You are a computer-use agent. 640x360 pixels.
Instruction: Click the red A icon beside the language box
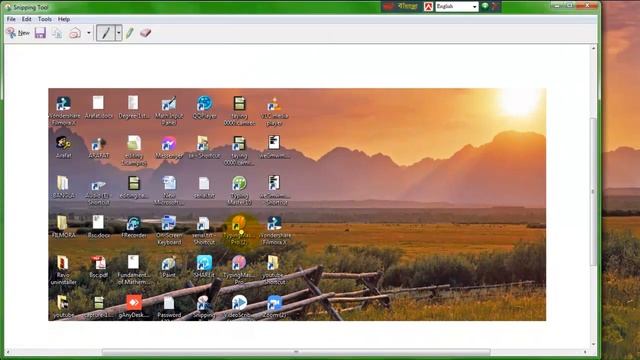(428, 7)
